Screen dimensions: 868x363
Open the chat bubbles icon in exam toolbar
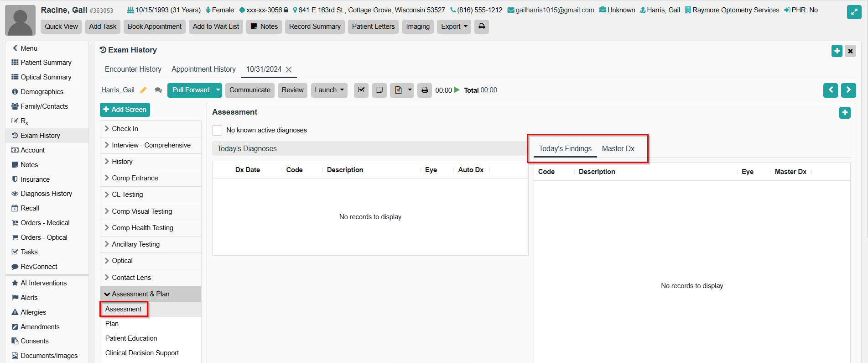coord(158,90)
